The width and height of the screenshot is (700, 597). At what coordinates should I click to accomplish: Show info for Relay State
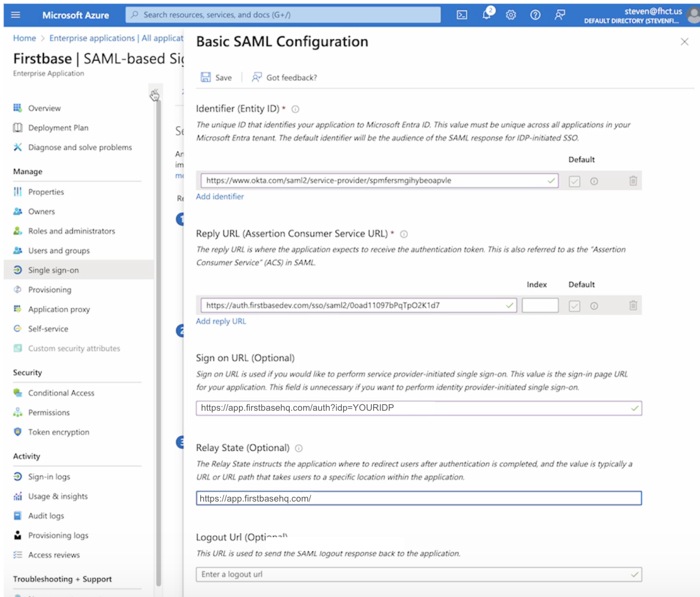tap(299, 448)
